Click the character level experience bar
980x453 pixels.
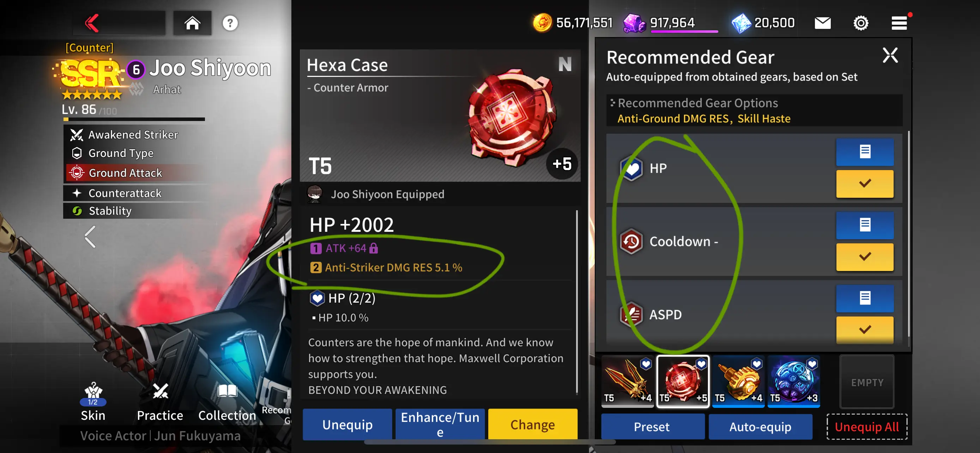[134, 120]
